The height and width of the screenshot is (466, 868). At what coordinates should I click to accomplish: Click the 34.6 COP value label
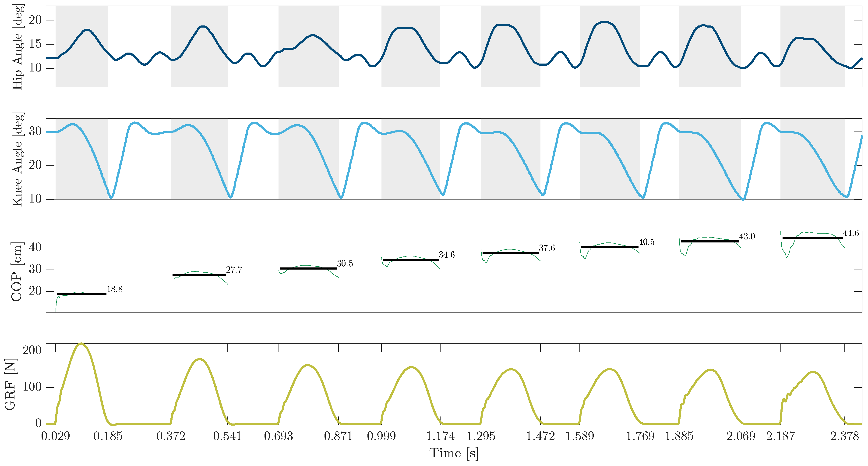446,255
